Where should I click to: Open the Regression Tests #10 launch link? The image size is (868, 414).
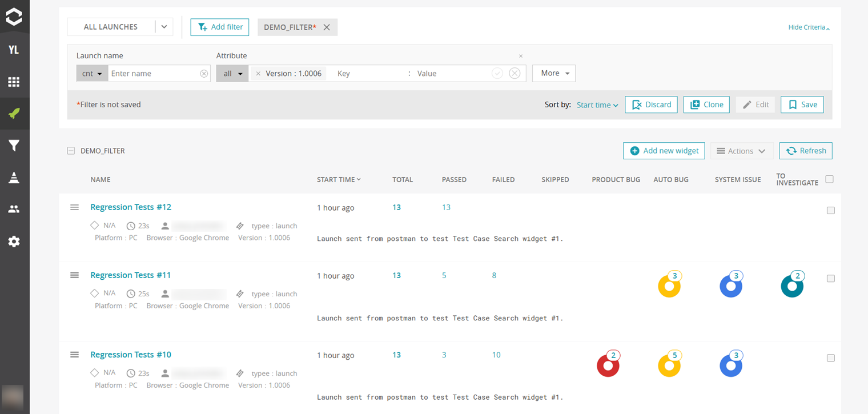[131, 355]
